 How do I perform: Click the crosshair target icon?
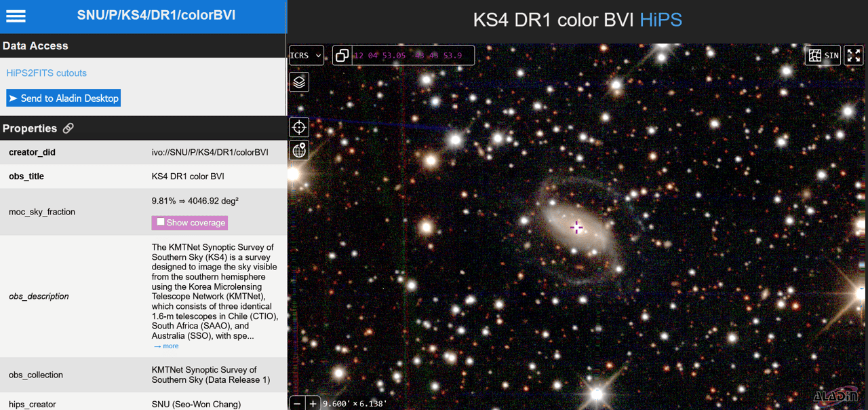point(299,128)
